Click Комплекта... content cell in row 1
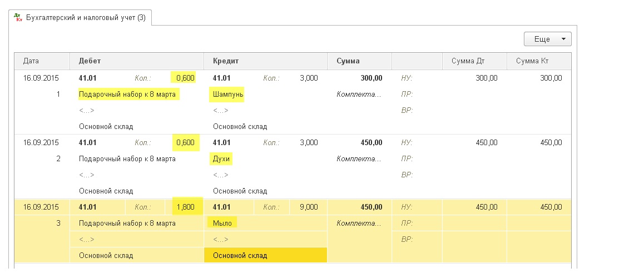The height and width of the screenshot is (278, 644). [359, 94]
